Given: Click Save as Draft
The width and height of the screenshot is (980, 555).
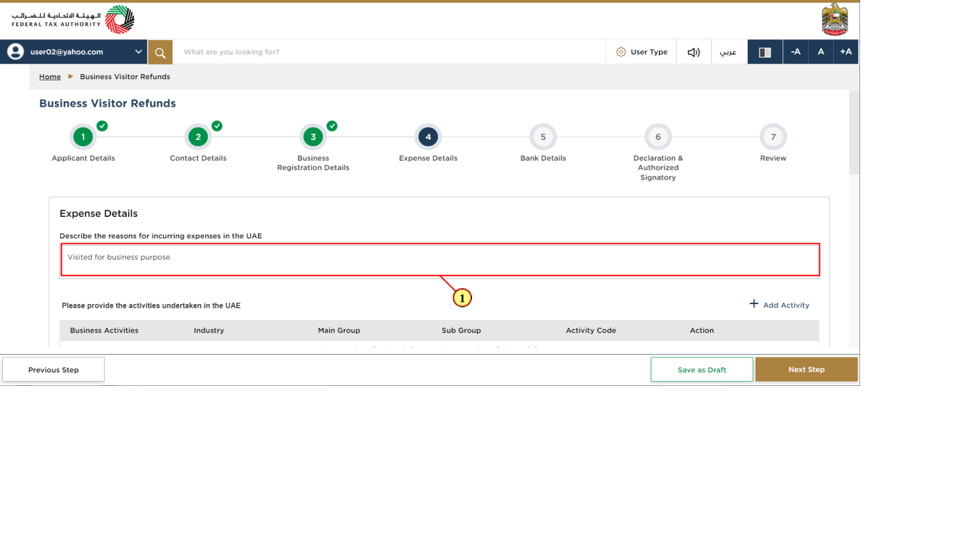Looking at the screenshot, I should point(701,370).
